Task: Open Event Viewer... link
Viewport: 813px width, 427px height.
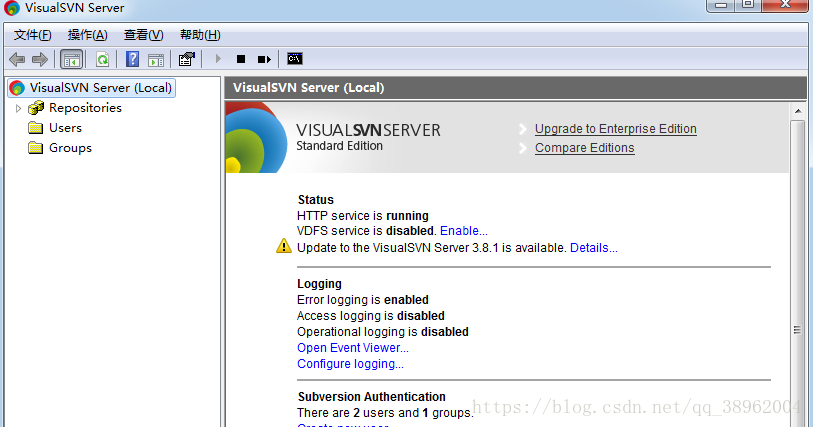Action: coord(353,348)
